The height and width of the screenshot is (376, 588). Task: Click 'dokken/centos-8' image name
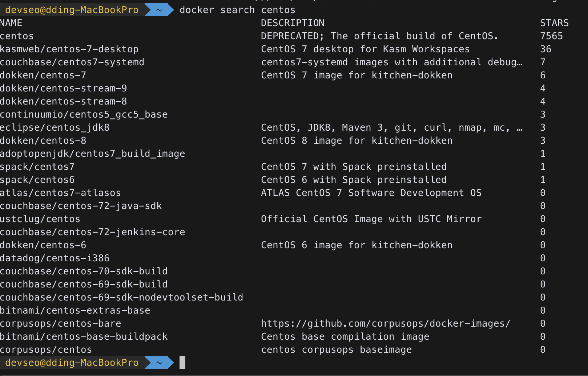pyautogui.click(x=43, y=141)
